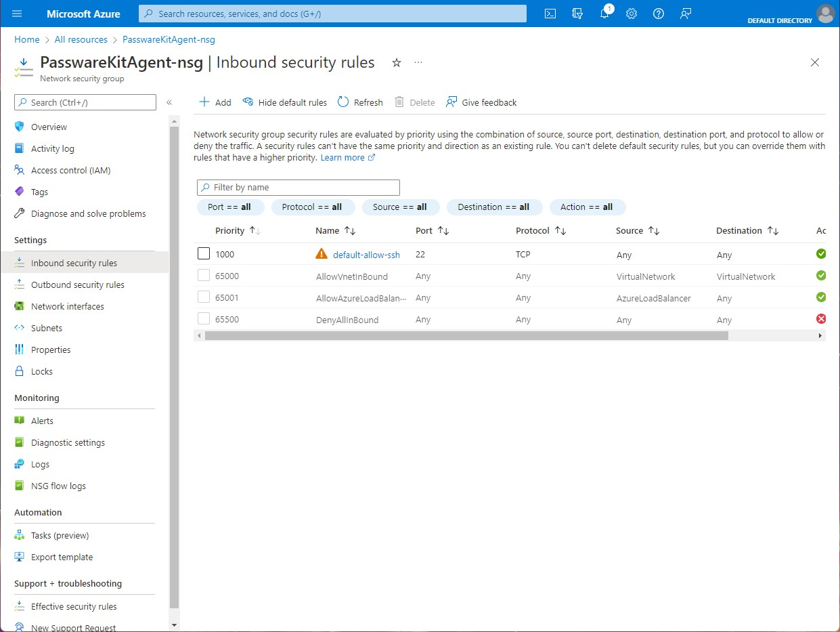Open the portal Settings gear
Viewport: 840px width, 632px height.
[632, 14]
